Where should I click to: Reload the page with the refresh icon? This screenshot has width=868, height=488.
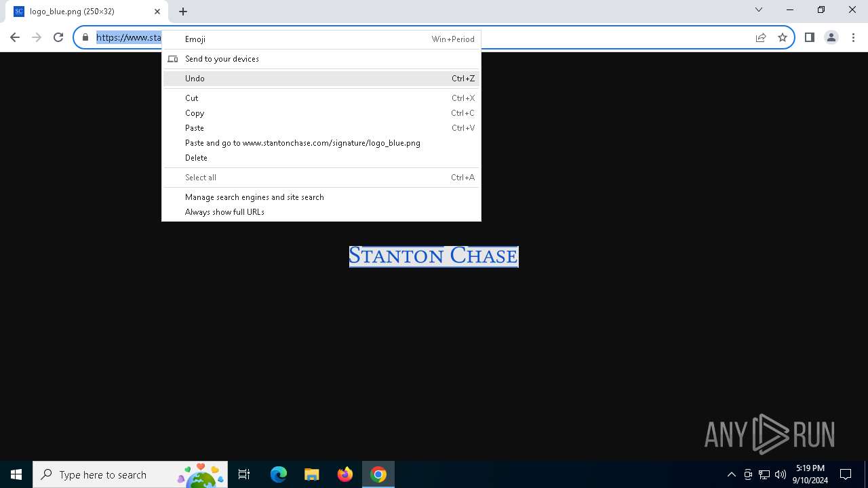tap(58, 37)
